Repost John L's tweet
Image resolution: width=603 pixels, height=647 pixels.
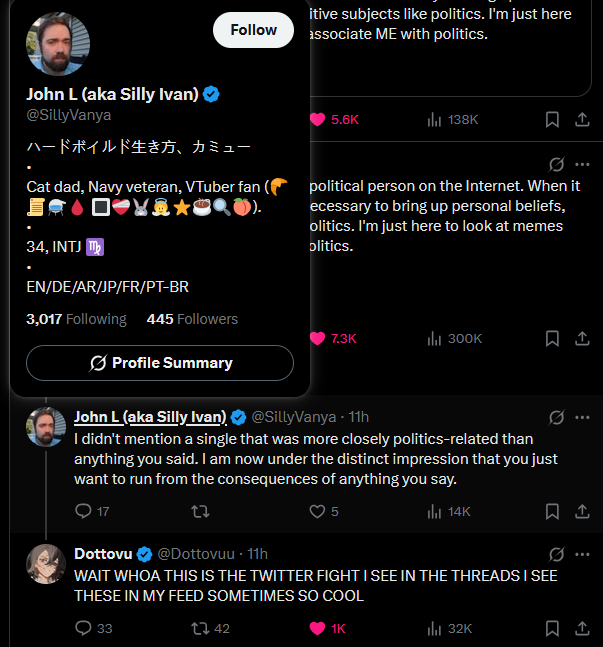[200, 511]
